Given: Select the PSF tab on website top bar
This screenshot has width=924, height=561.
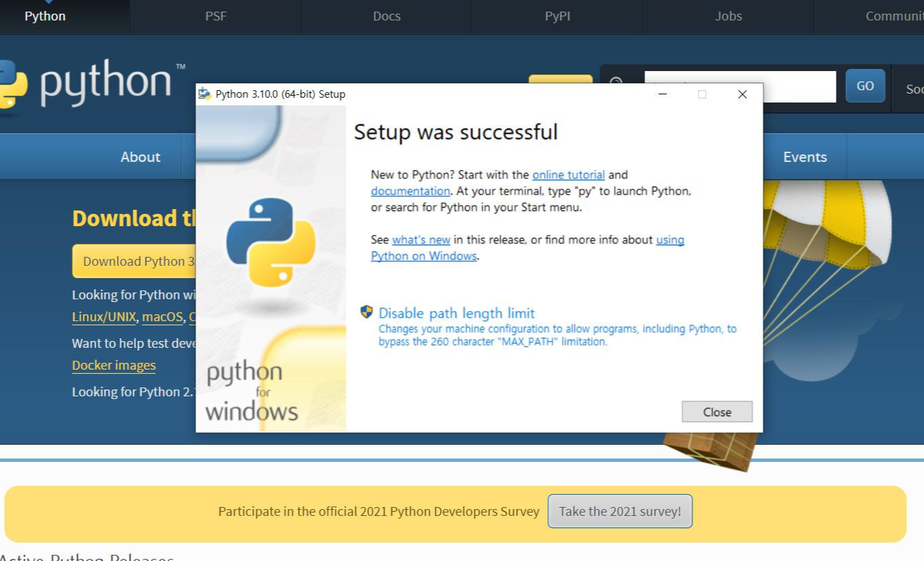Looking at the screenshot, I should tap(216, 16).
